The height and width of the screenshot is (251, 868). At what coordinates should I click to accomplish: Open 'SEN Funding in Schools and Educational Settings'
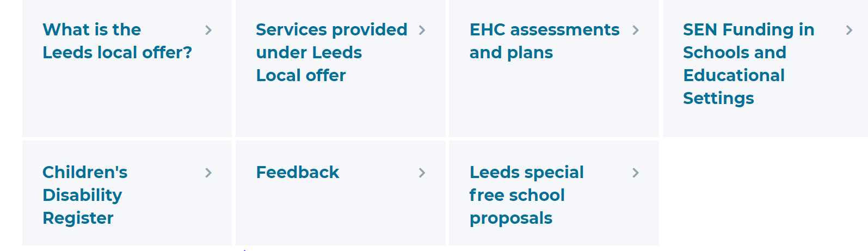[x=748, y=64]
